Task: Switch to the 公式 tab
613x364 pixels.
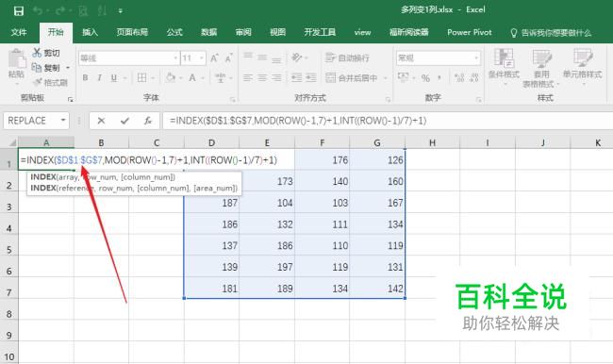Action: [x=174, y=32]
